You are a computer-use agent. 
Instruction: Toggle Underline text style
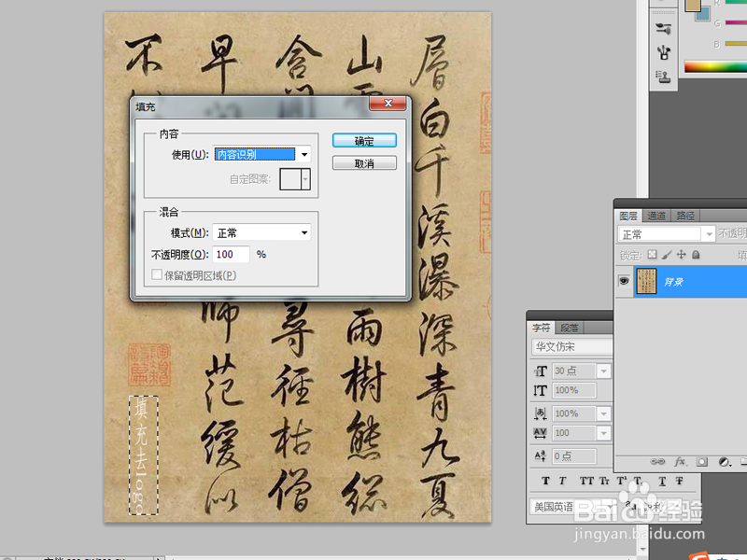coord(662,481)
